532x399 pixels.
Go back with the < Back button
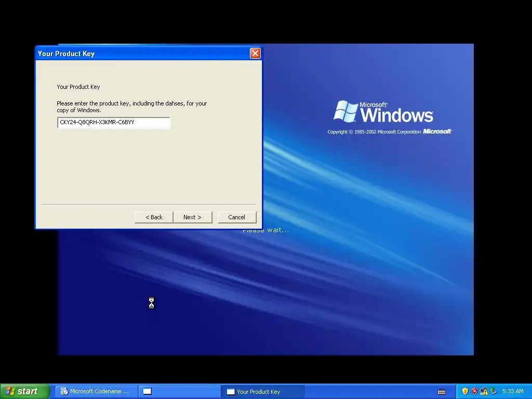(154, 217)
